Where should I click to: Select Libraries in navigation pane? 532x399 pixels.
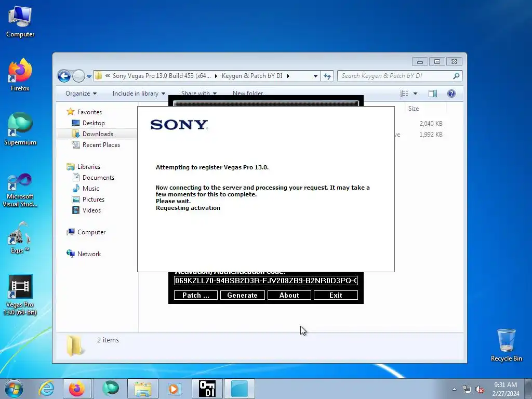pos(88,167)
